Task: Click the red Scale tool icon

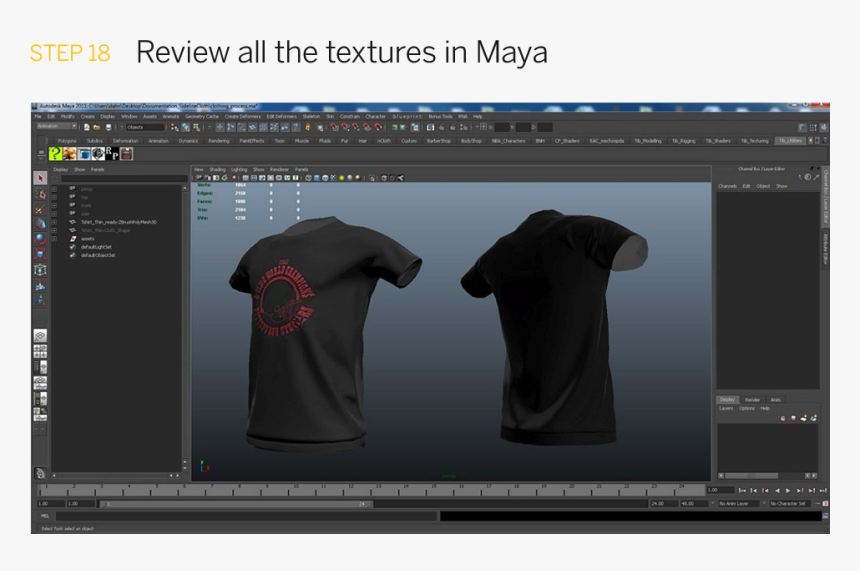Action: tap(40, 254)
